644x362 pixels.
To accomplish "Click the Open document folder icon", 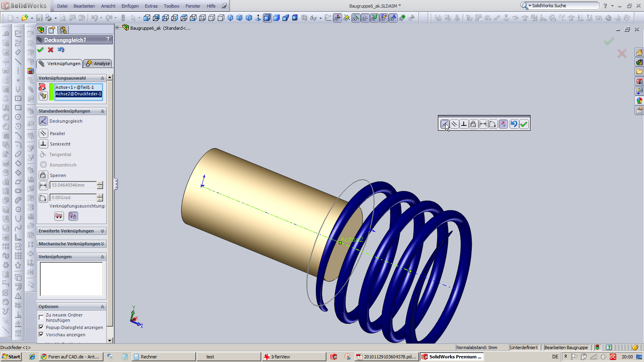I will click(x=25, y=18).
